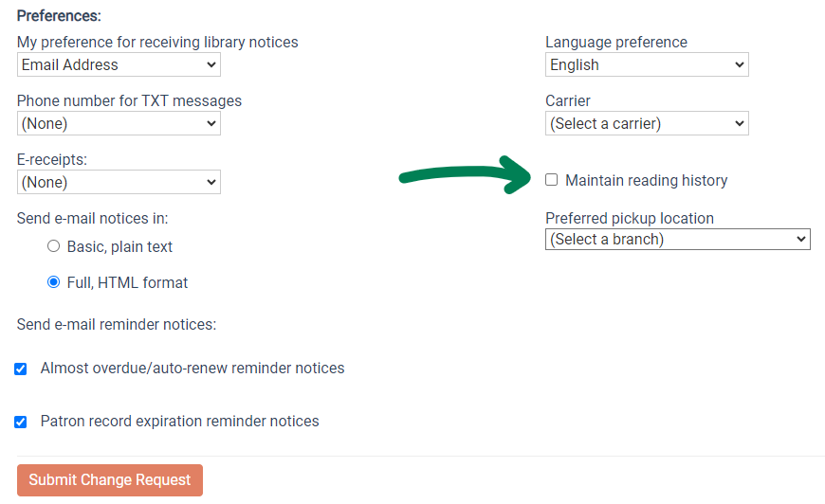The image size is (825, 504).
Task: Uncheck the Almost overdue/auto-renew reminder checkbox
Action: click(21, 369)
